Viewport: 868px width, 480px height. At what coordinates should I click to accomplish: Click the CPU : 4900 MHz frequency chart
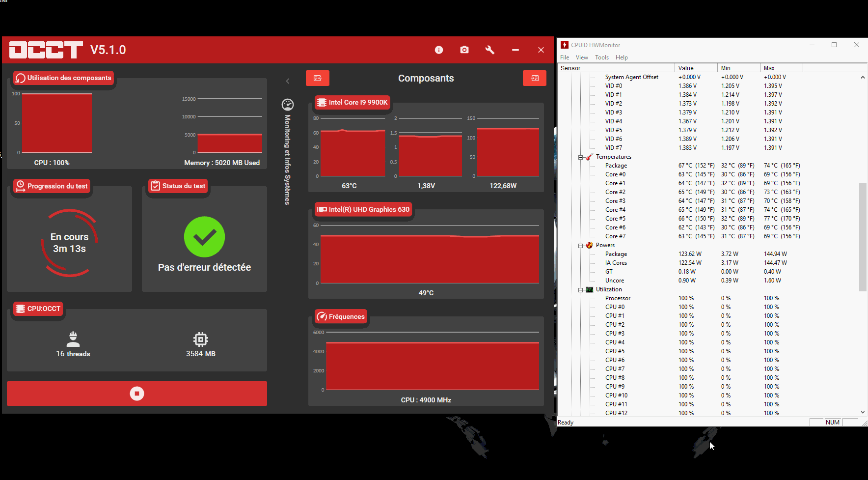click(433, 361)
